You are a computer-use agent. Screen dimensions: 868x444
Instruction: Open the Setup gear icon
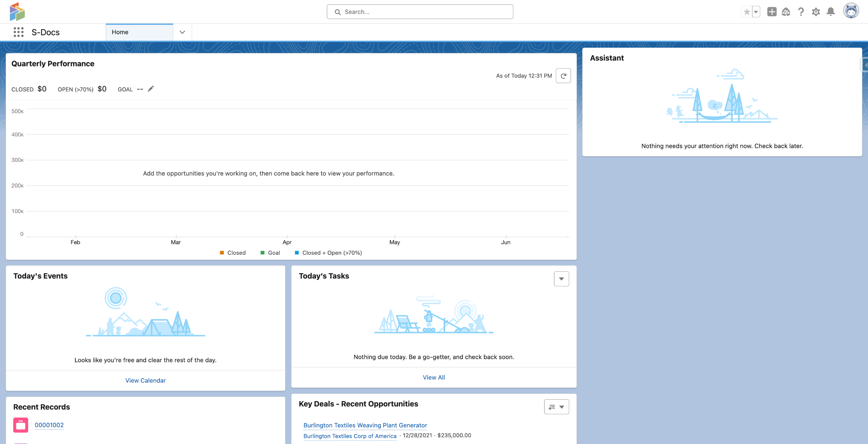816,12
